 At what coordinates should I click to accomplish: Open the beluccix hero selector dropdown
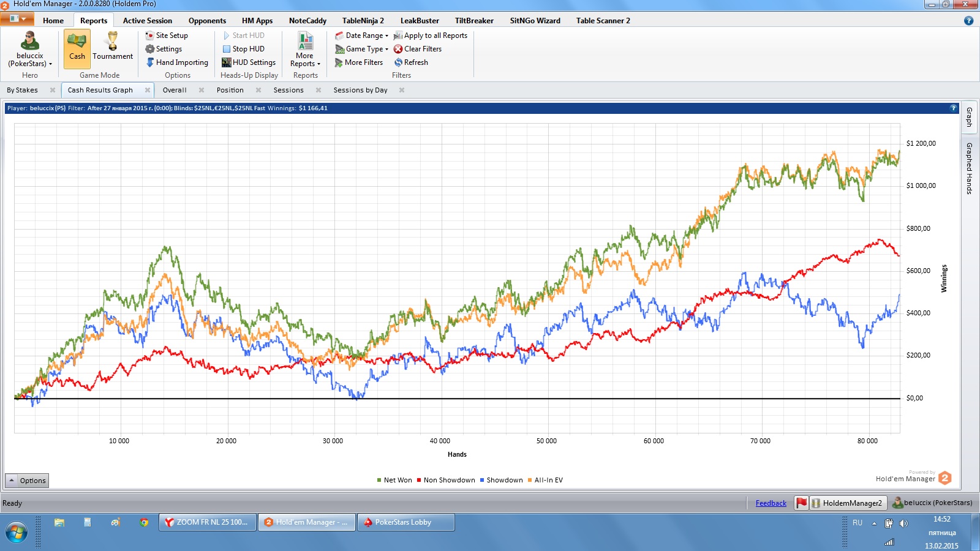[x=30, y=50]
